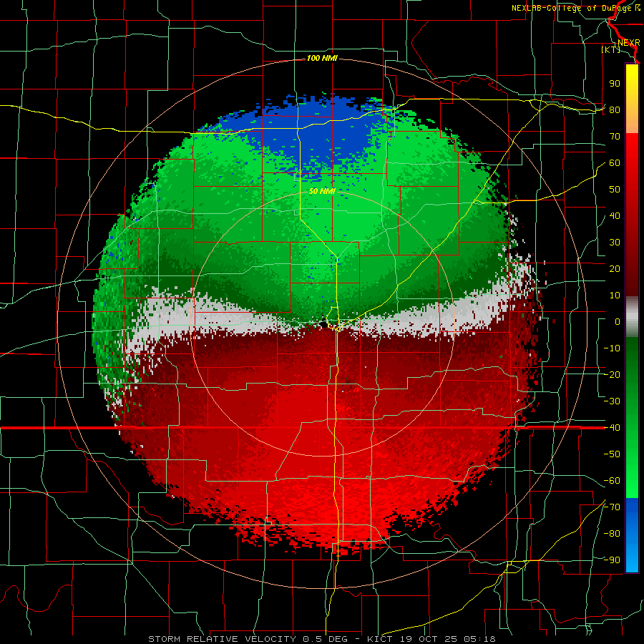644x644 pixels.
Task: Click the KT units label above color scale
Action: pyautogui.click(x=610, y=49)
